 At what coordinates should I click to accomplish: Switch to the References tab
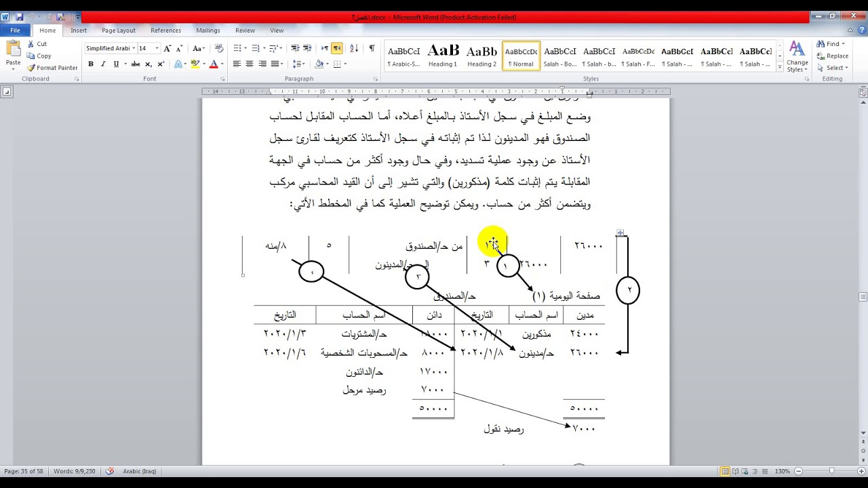click(x=166, y=30)
